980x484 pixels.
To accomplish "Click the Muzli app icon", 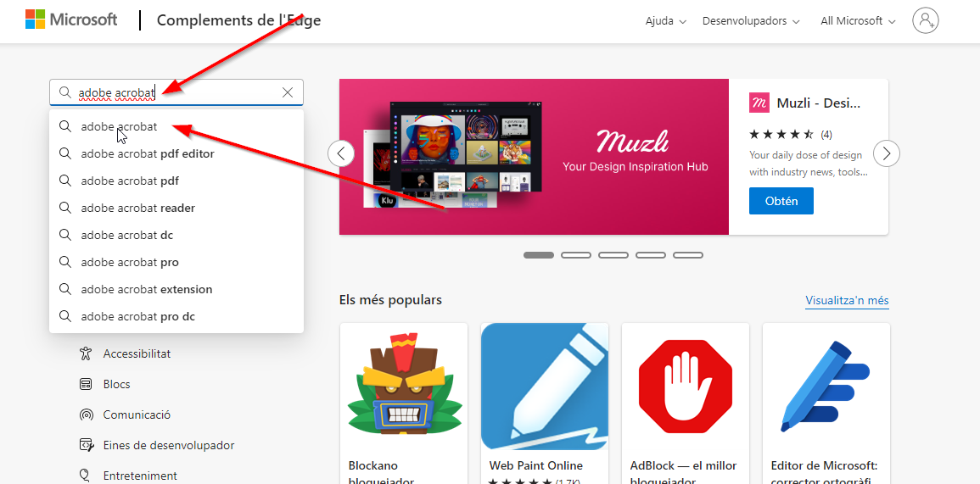I will coord(759,103).
